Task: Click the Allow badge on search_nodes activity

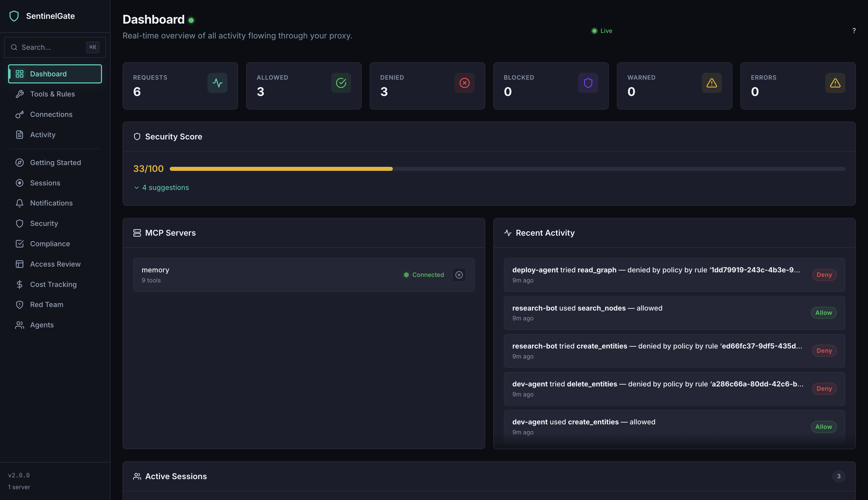Action: 824,313
